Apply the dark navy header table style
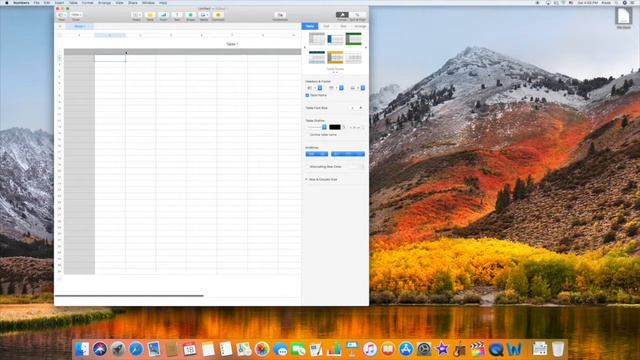 tap(317, 57)
